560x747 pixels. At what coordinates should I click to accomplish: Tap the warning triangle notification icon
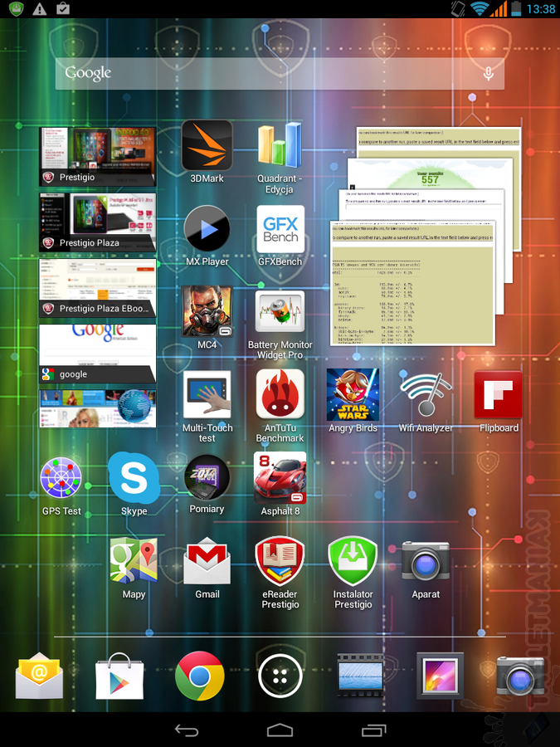[x=40, y=8]
